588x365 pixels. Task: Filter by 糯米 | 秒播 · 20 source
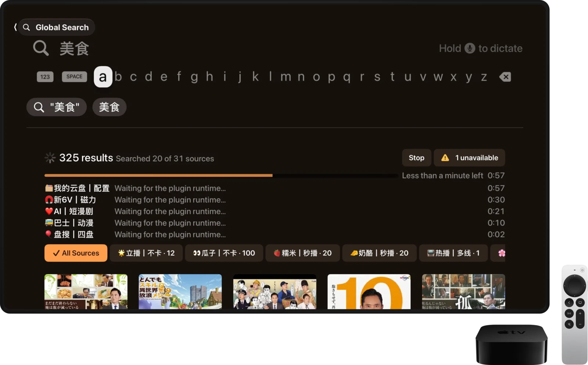pos(303,253)
